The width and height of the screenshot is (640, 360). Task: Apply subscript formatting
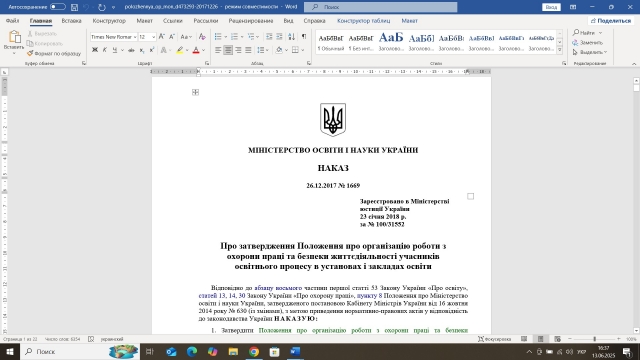[x=142, y=50]
